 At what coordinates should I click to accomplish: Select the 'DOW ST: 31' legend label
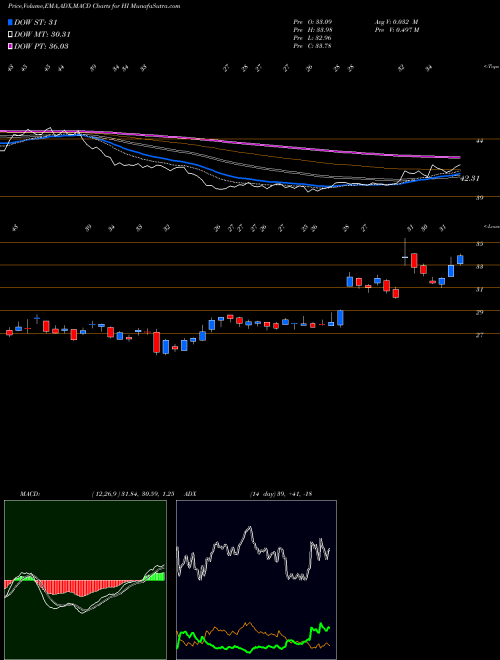tap(36, 22)
